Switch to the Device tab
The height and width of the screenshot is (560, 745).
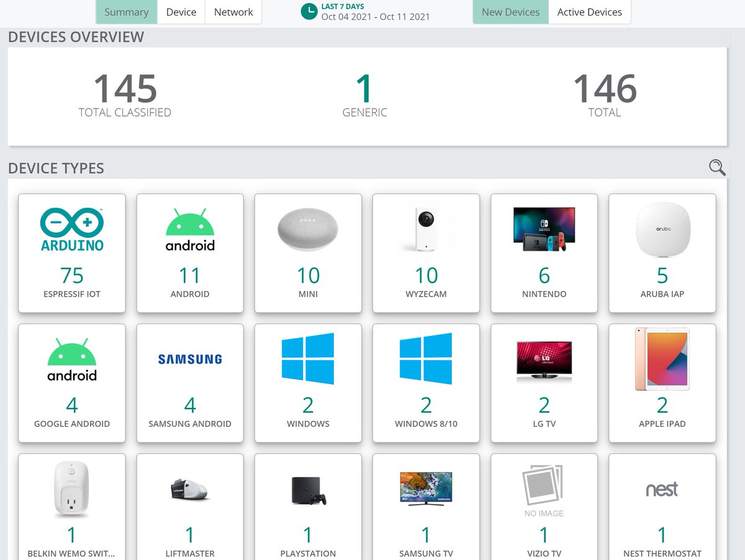(x=181, y=12)
